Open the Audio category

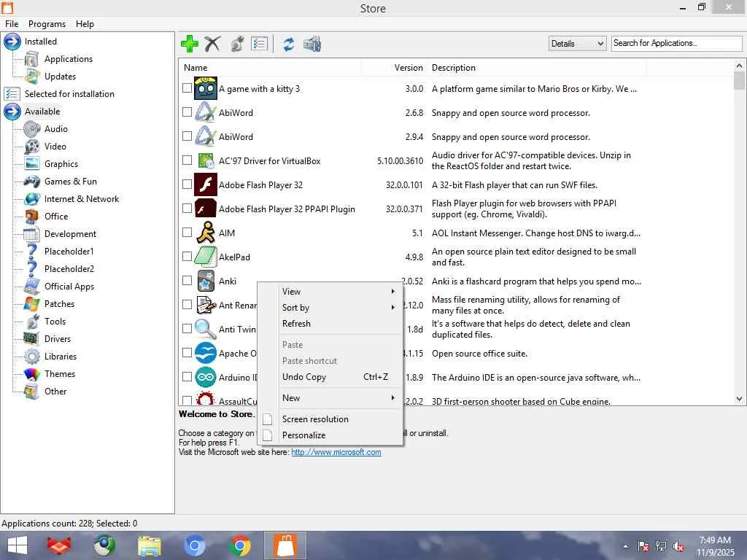(x=55, y=129)
